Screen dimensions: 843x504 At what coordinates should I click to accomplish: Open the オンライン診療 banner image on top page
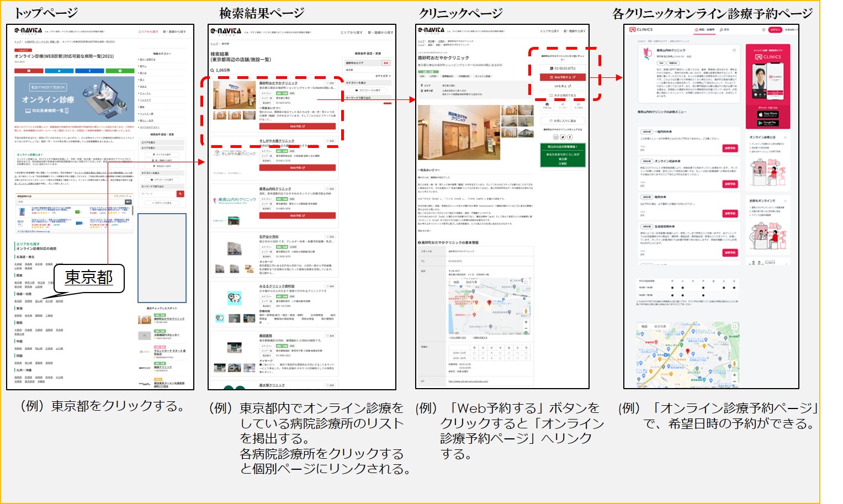75,99
